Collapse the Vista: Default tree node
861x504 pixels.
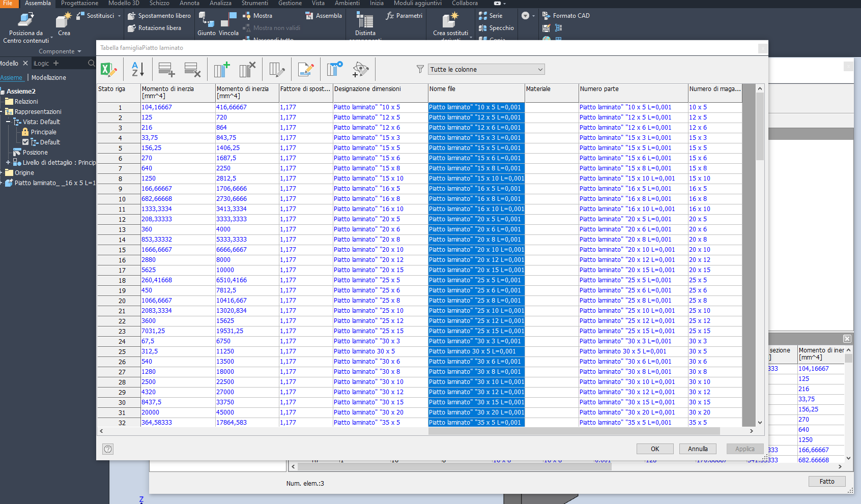(x=8, y=122)
